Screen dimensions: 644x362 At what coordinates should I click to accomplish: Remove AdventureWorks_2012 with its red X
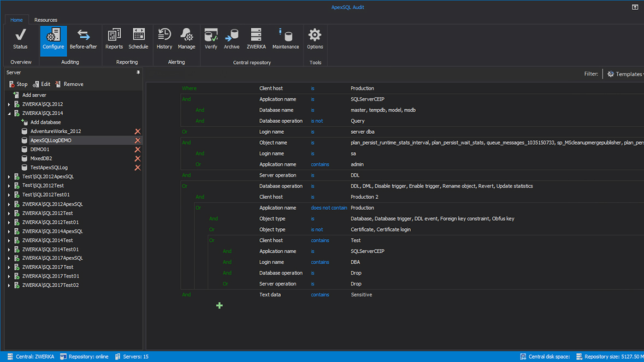[x=138, y=132]
